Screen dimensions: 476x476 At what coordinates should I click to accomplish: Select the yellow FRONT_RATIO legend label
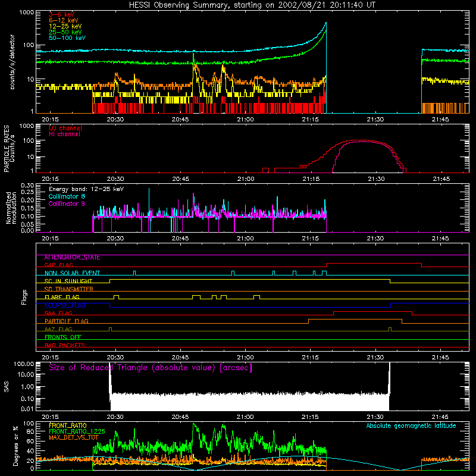click(68, 425)
